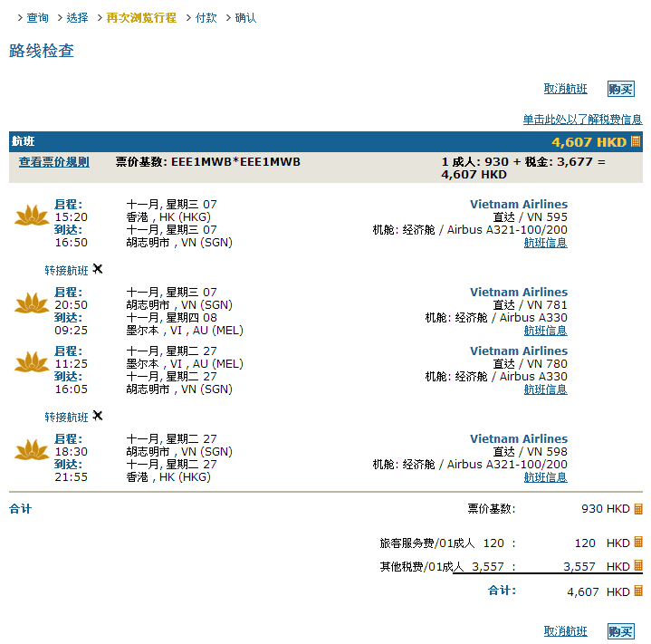This screenshot has height=644, width=651.
Task: Click calculator icon beside 4,607 HKD in 航班 header
Action: 636,142
